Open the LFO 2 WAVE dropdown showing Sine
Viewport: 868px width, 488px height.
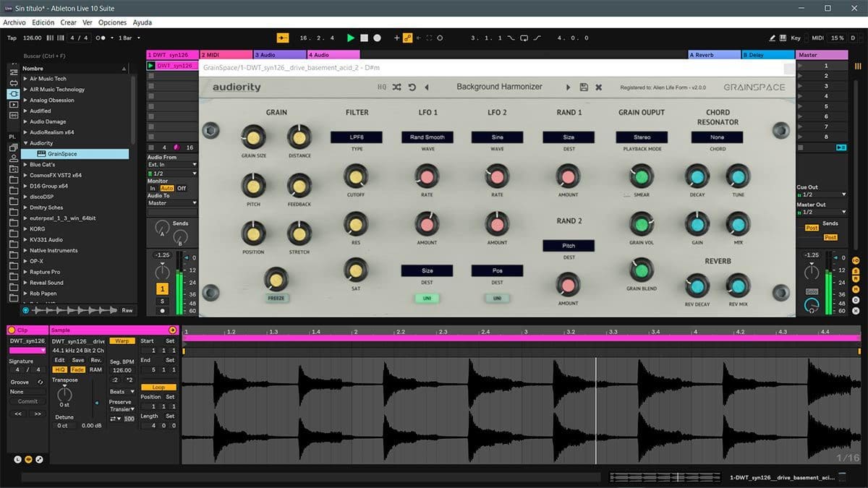coord(497,137)
